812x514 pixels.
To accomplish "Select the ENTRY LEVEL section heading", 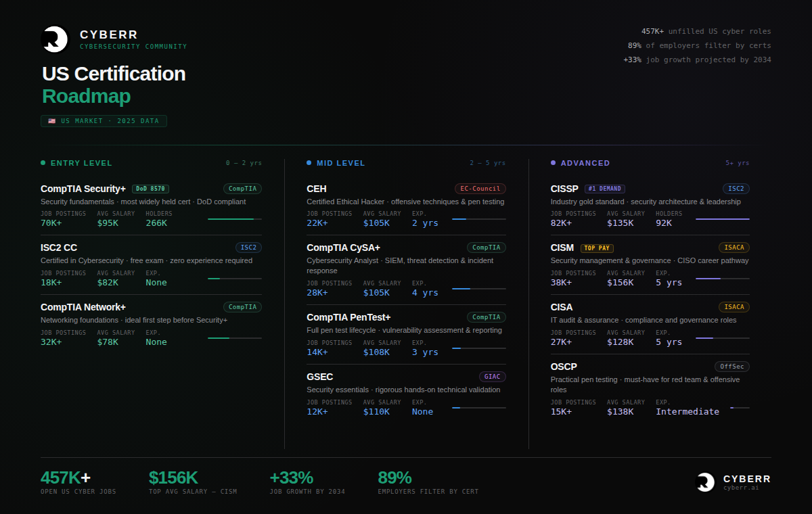I will (x=81, y=163).
